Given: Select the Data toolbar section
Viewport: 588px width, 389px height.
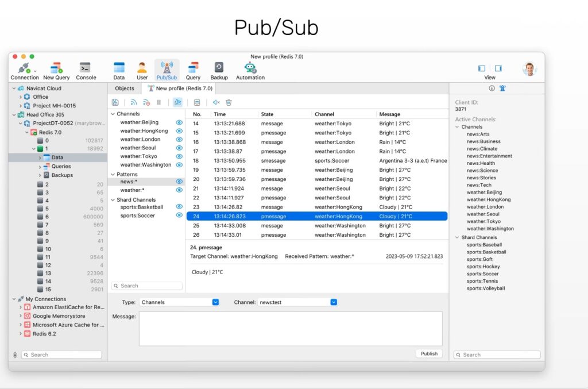Looking at the screenshot, I should click(x=119, y=71).
